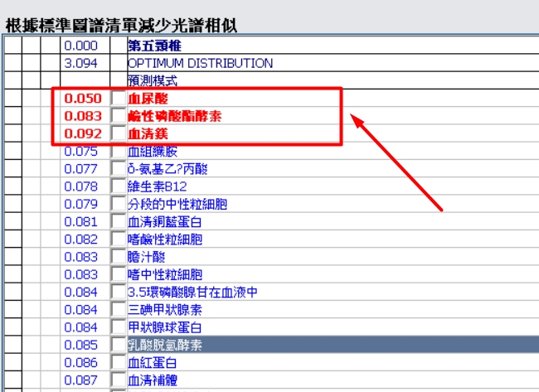
Task: Click the 0.092 value for 血清鎂
Action: coord(83,133)
